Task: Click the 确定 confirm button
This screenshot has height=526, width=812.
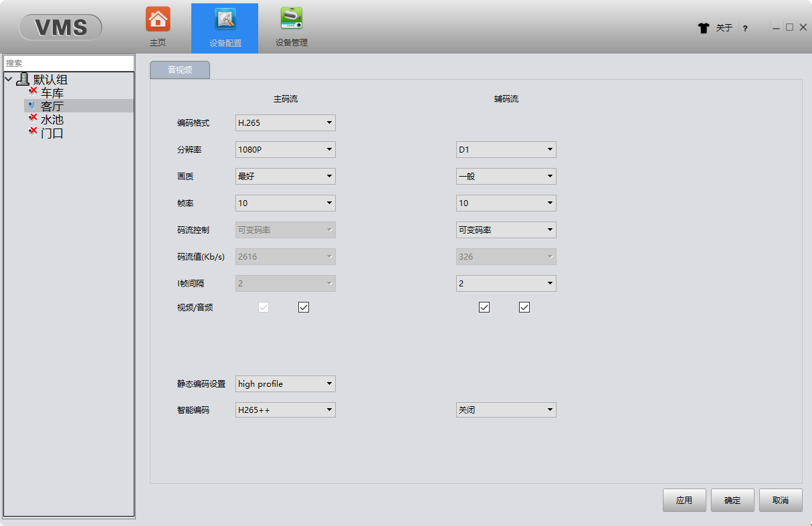Action: click(732, 500)
